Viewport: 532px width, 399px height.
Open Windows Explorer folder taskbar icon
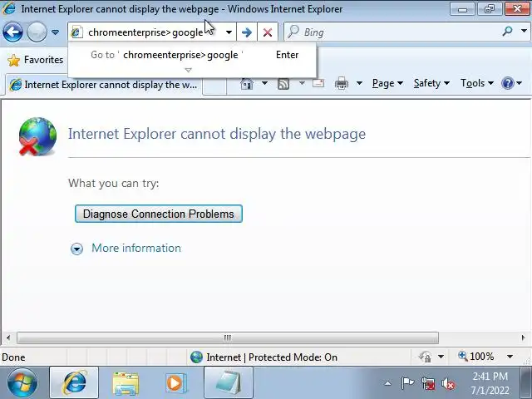click(x=126, y=382)
